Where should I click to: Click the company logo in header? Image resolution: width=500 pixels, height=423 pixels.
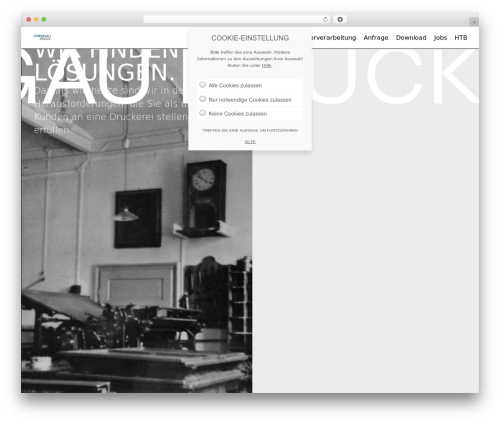pos(42,37)
